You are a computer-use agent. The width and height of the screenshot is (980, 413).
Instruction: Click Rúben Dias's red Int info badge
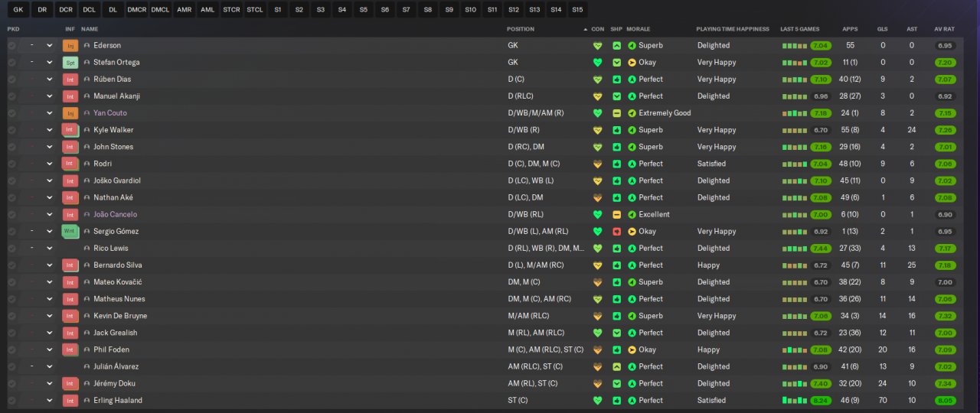70,80
